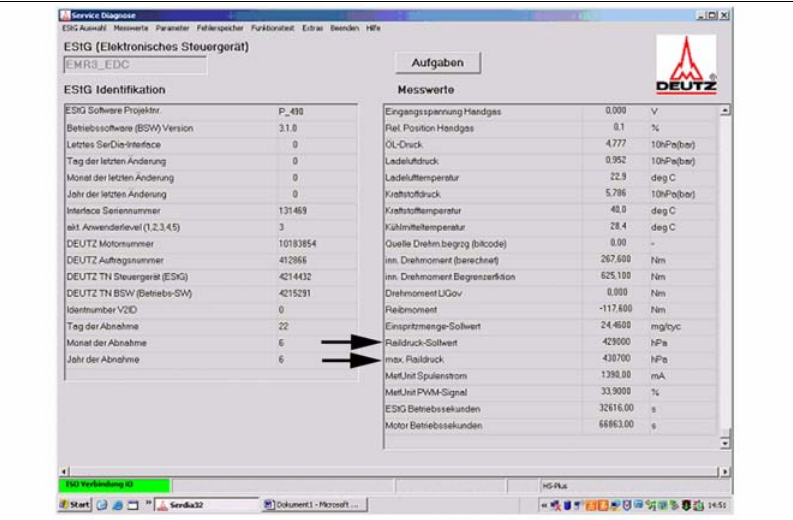This screenshot has width=793, height=520.
Task: Click the horizontal scrollbar right arrow
Action: (725, 471)
